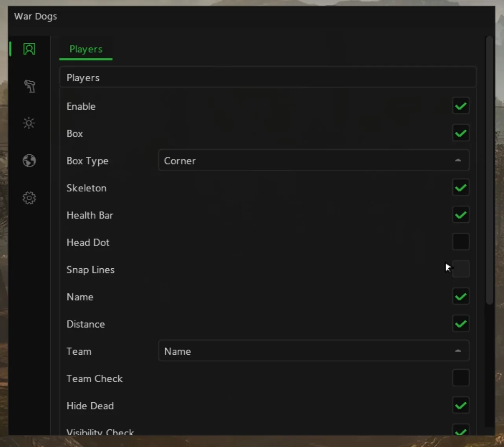Screen dimensions: 504x447
Task: Click the Distance label text
Action: click(86, 324)
